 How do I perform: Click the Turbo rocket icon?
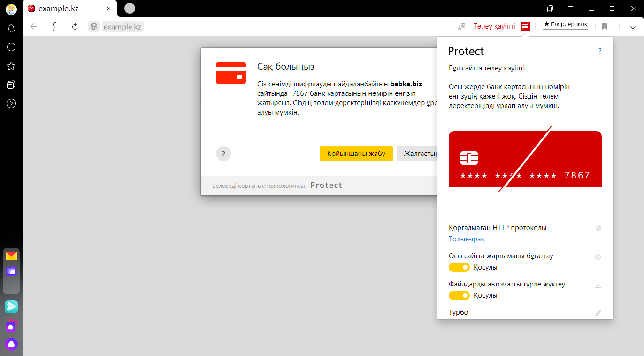tap(598, 313)
